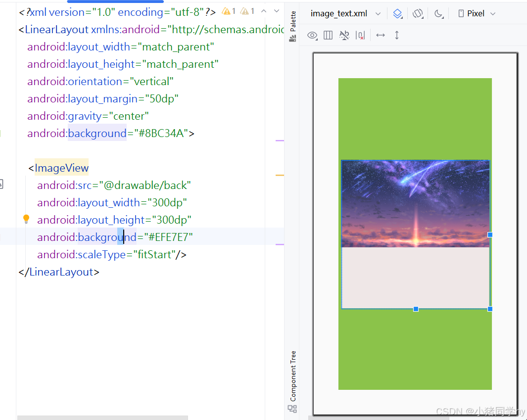The width and height of the screenshot is (527, 420).
Task: Click the second faded warning indicator
Action: point(247,11)
